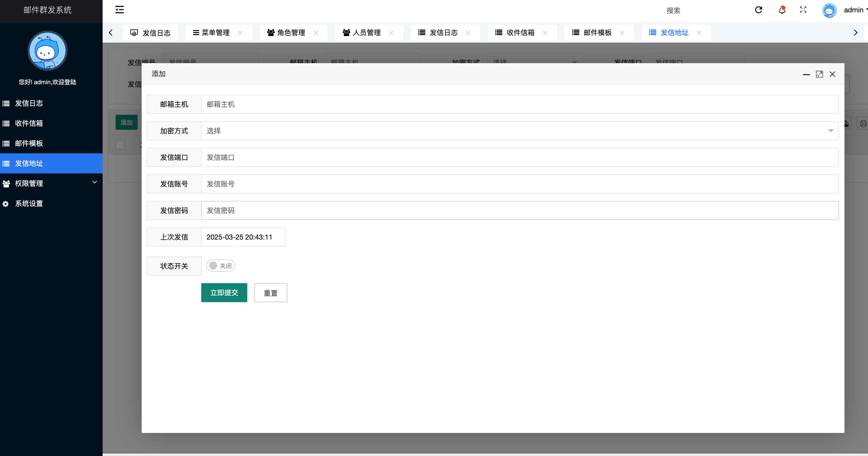Image resolution: width=868 pixels, height=456 pixels.
Task: Open the background 加密方式 filter dropdown
Action: pos(535,58)
